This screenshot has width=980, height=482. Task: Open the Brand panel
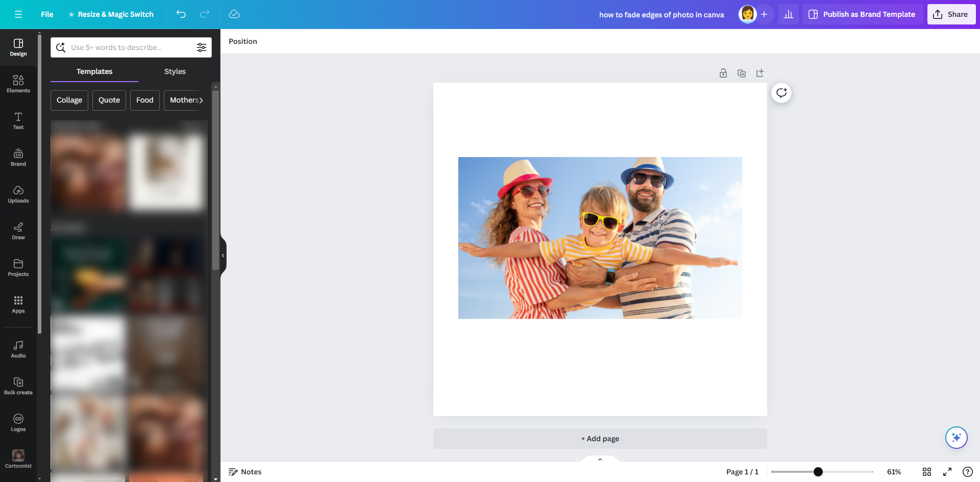(18, 158)
